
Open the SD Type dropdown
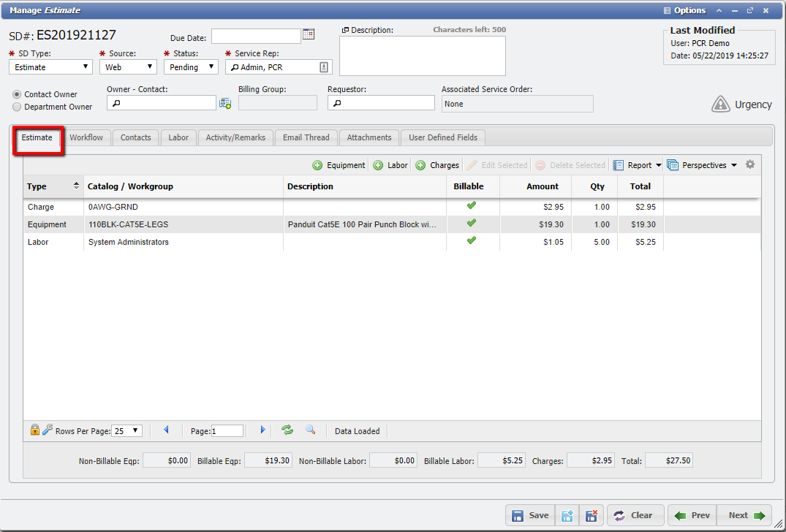[50, 67]
